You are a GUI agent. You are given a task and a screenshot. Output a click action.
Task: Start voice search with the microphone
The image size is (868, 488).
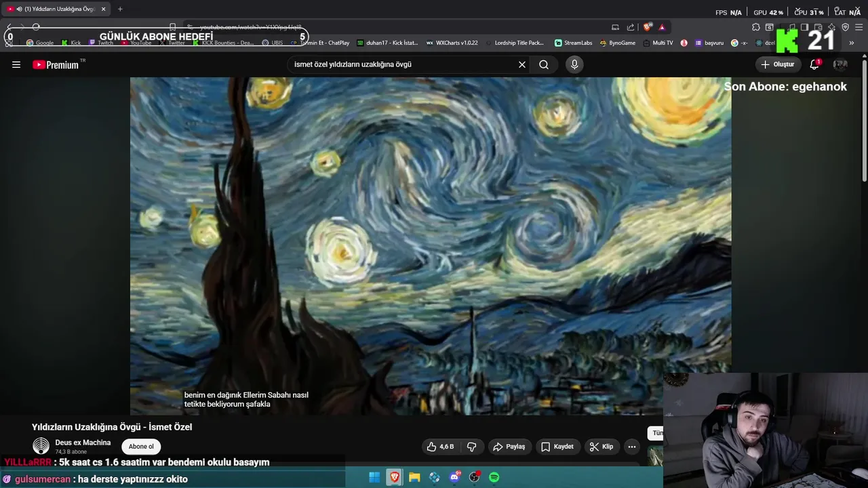[574, 64]
